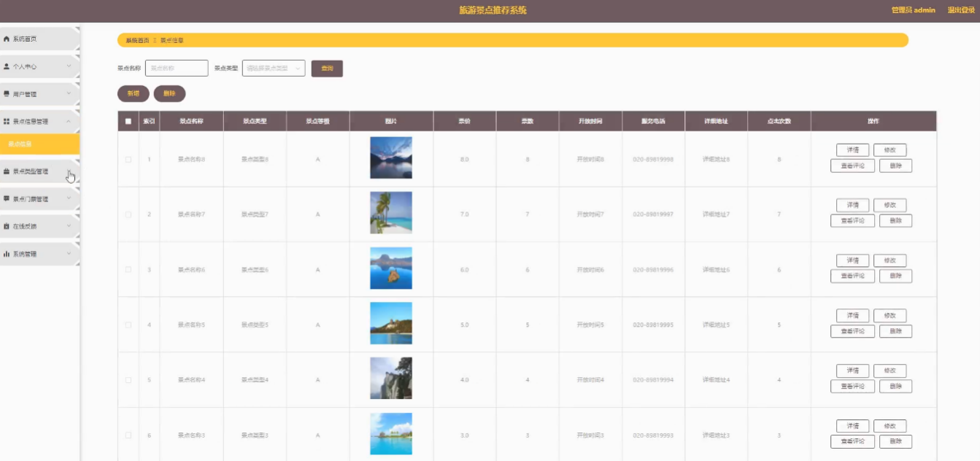Toggle the select-all checkbox in table header
This screenshot has height=461, width=980.
click(128, 121)
